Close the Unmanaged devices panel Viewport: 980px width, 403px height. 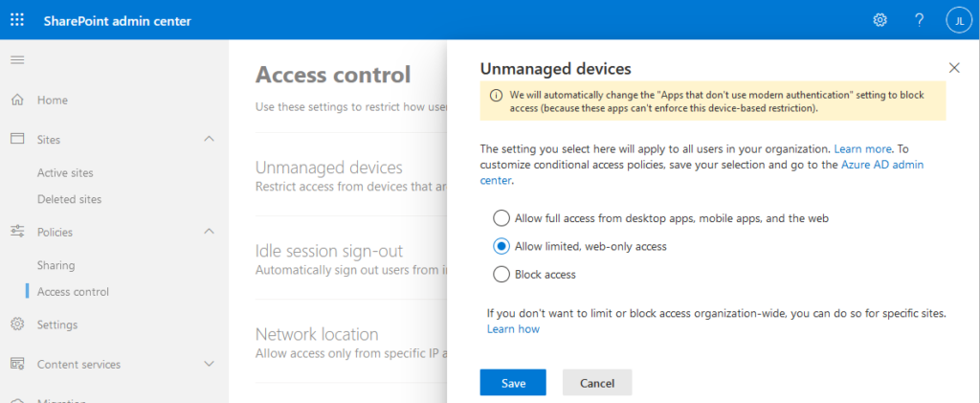[954, 68]
